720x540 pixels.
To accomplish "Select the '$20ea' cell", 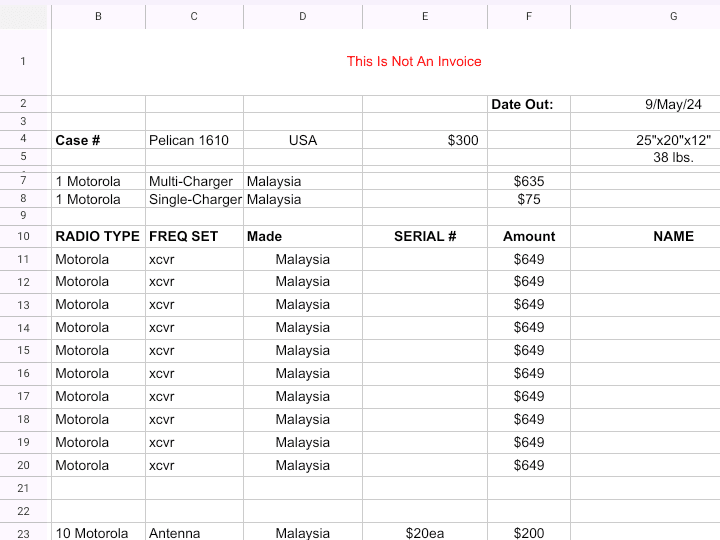I will (425, 533).
